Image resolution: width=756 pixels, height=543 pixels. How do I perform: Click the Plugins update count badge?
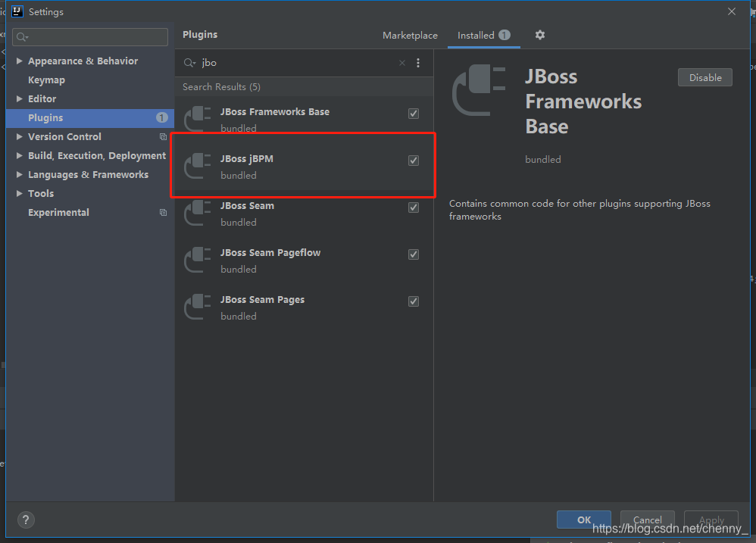coord(162,117)
